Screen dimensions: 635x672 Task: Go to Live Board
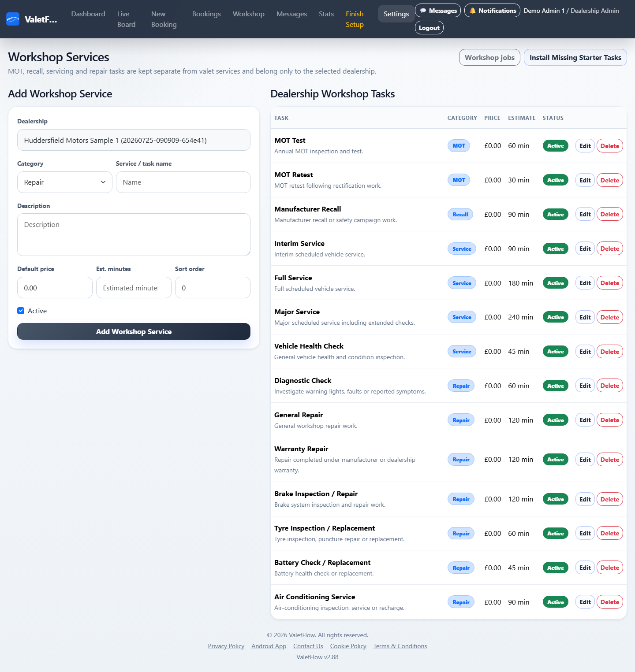(x=126, y=19)
